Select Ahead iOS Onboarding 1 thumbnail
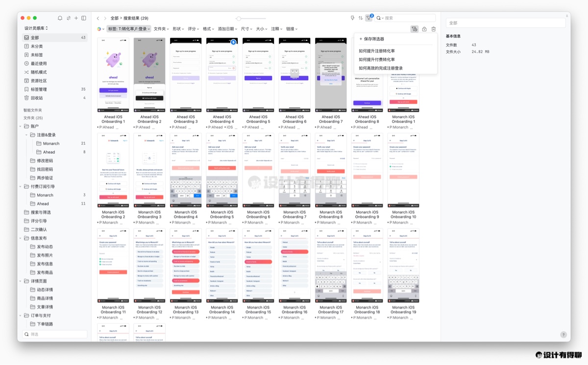588x365 pixels. coord(113,75)
